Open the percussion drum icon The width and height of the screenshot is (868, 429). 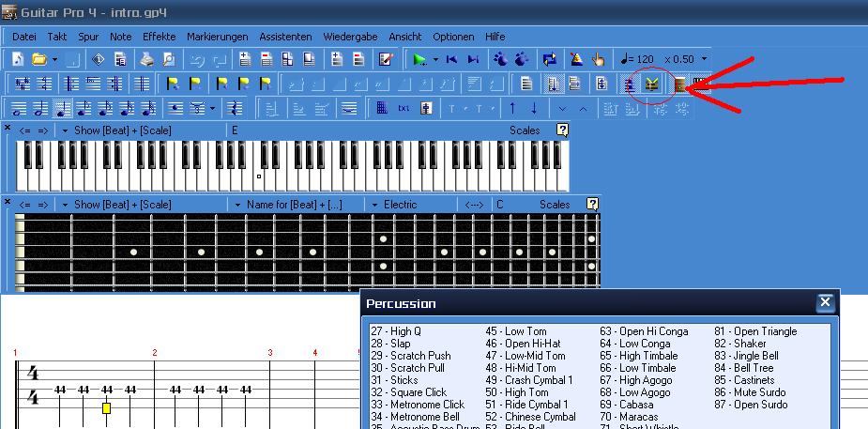click(652, 84)
